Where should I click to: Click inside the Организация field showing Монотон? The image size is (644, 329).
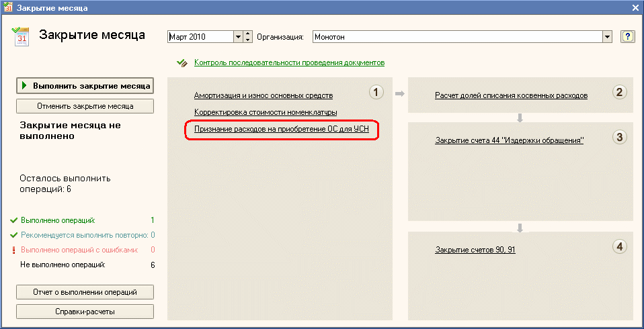point(456,37)
